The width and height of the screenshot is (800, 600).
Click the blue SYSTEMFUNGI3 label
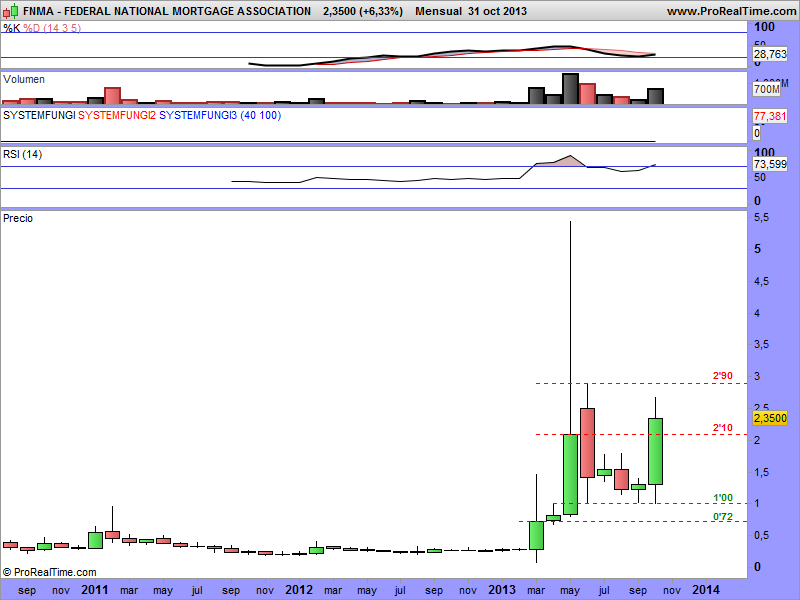[x=198, y=115]
